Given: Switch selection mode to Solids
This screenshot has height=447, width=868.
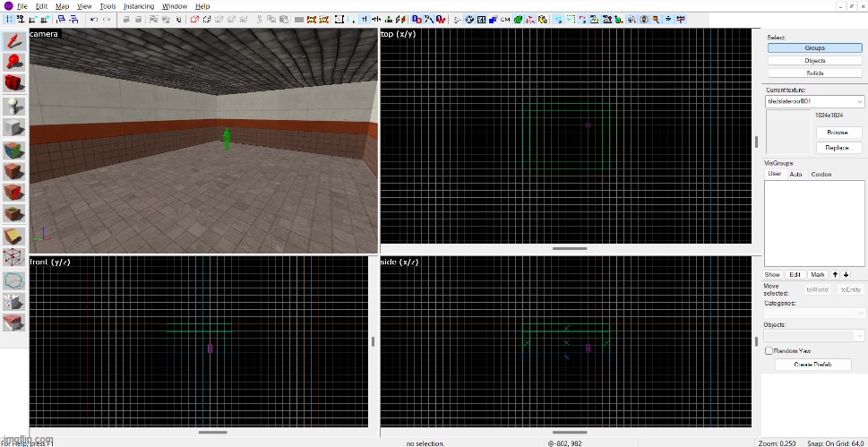Looking at the screenshot, I should (814, 73).
